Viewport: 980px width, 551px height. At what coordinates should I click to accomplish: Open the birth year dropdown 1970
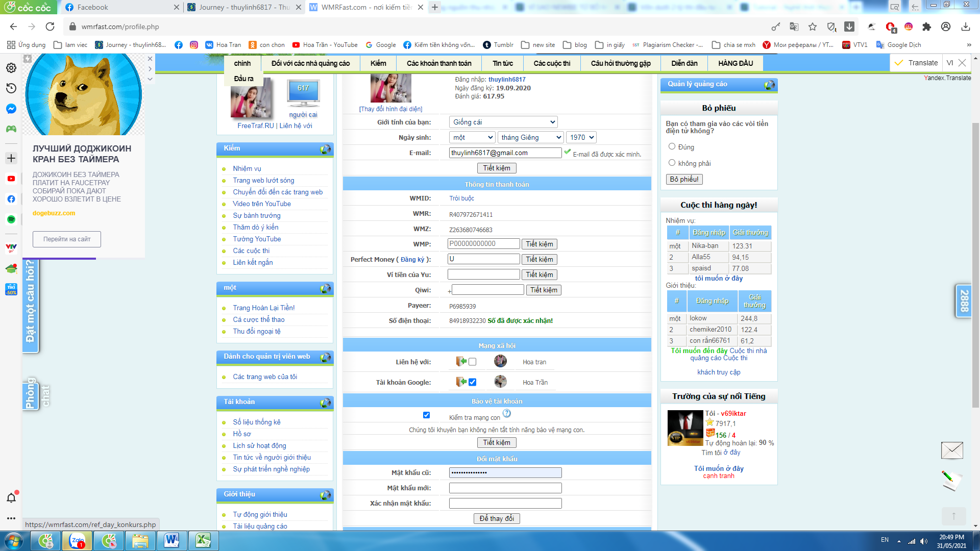click(x=581, y=137)
